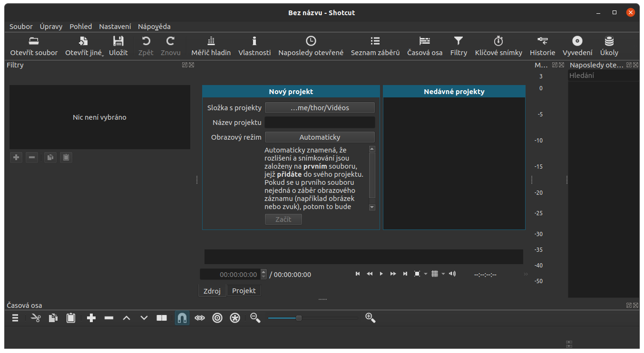The width and height of the screenshot is (644, 353).
Task: Click the Vyvedení export icon
Action: pyautogui.click(x=577, y=41)
